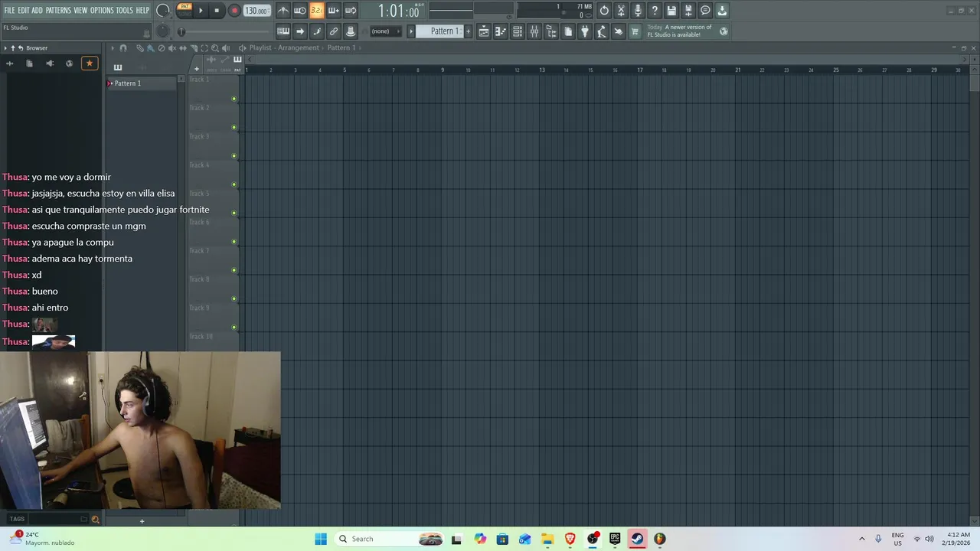
Task: Click the Stop transport button
Action: (x=217, y=11)
